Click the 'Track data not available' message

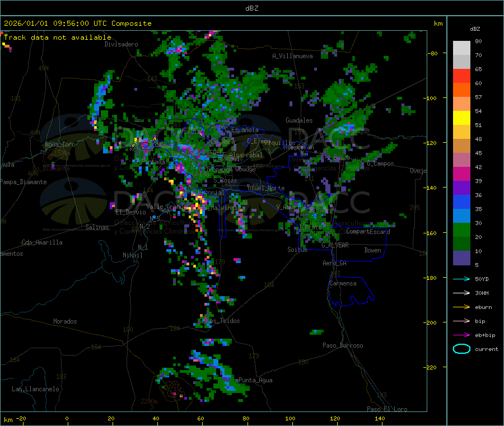click(x=57, y=38)
